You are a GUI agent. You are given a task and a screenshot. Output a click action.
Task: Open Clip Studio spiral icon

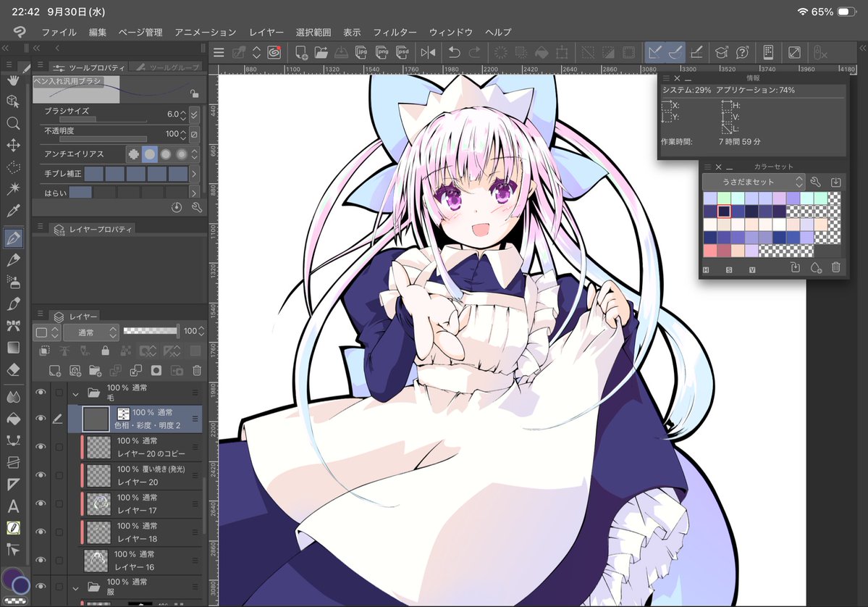click(274, 53)
